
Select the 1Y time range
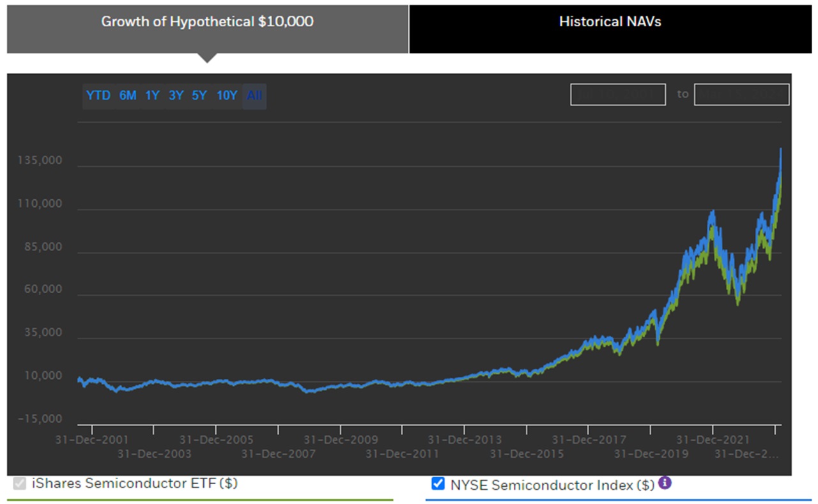point(152,96)
